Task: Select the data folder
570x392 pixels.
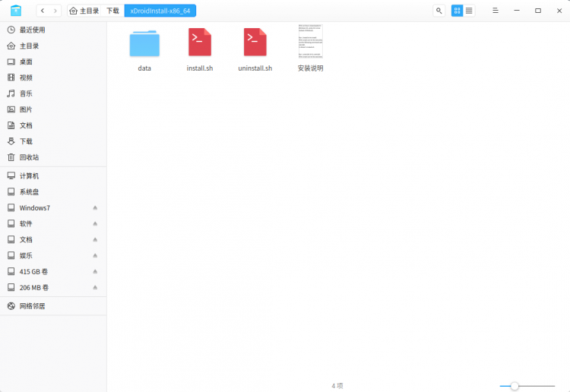Action: [x=144, y=49]
